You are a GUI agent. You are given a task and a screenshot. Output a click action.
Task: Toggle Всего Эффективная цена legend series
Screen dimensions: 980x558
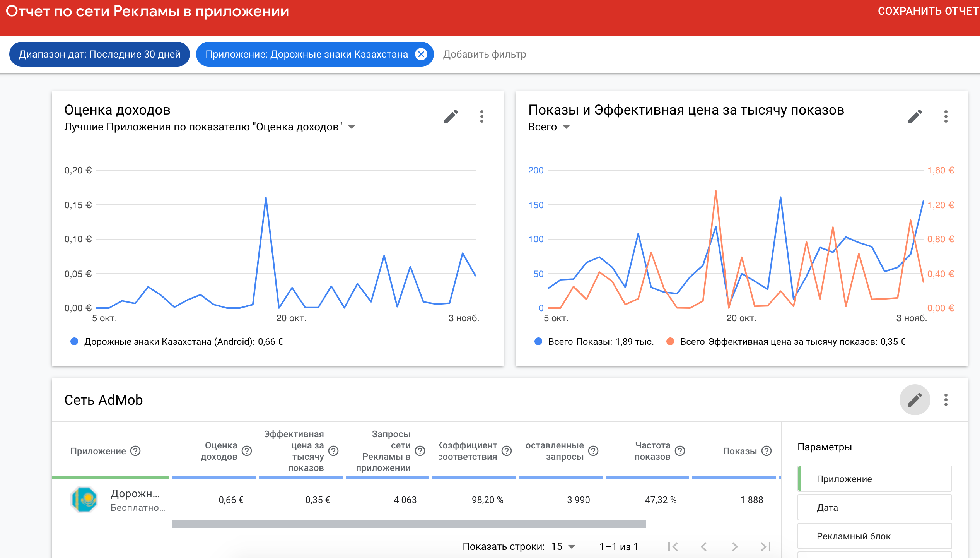(x=786, y=342)
